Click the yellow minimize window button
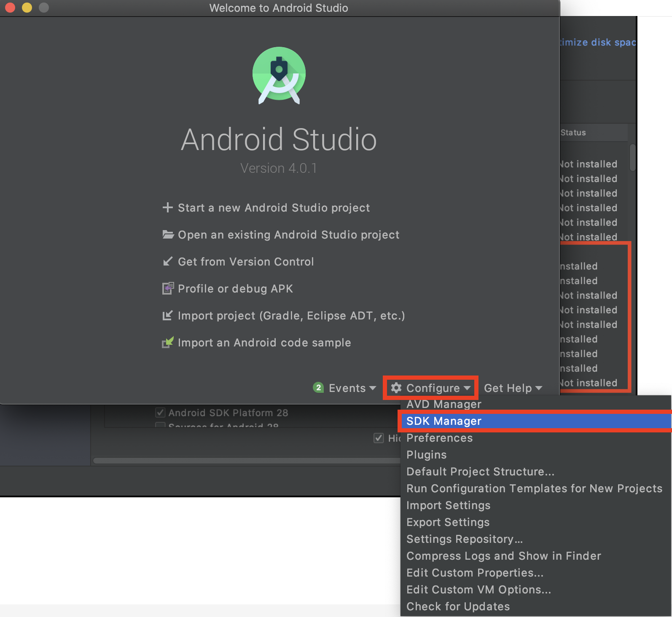This screenshot has width=672, height=617. (27, 8)
